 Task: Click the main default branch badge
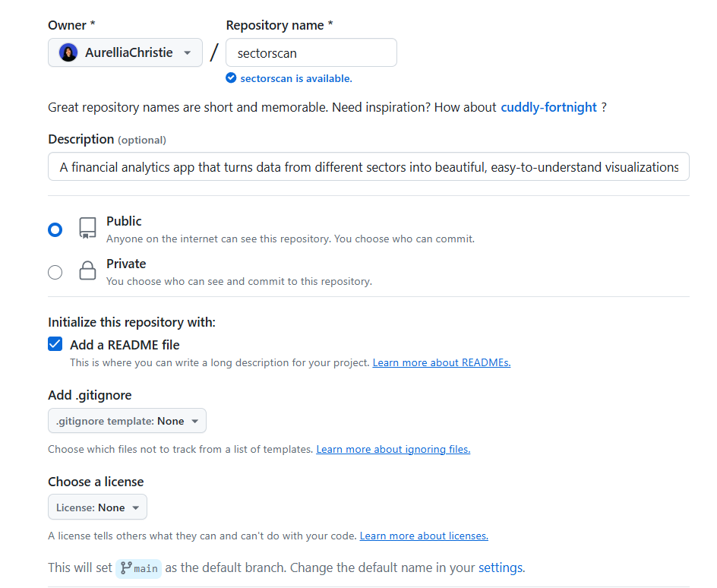(138, 567)
